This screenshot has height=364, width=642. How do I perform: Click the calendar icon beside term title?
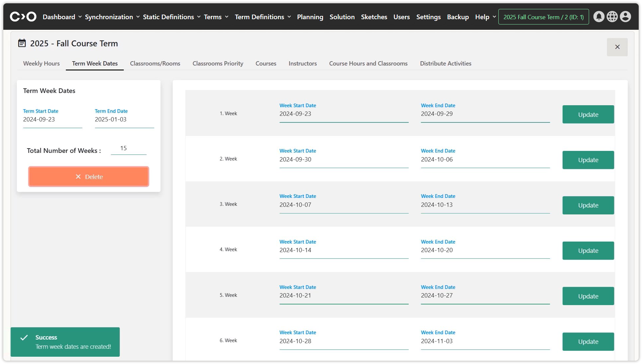(x=22, y=43)
